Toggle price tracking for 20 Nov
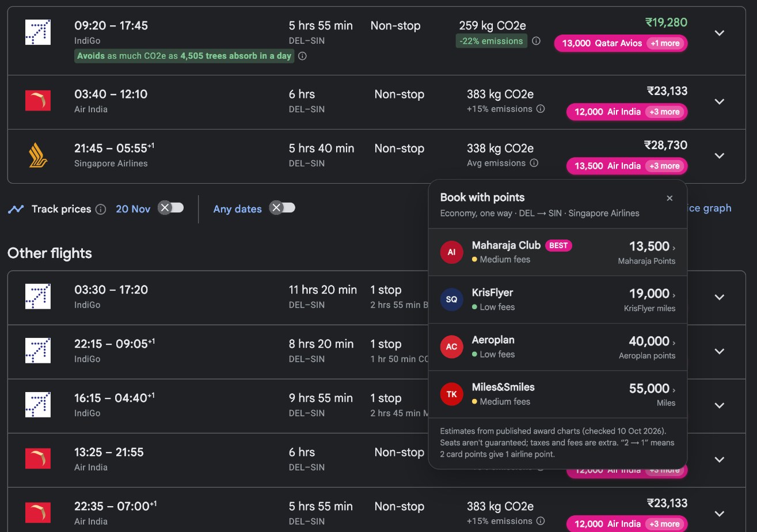Image resolution: width=757 pixels, height=532 pixels. pos(171,208)
